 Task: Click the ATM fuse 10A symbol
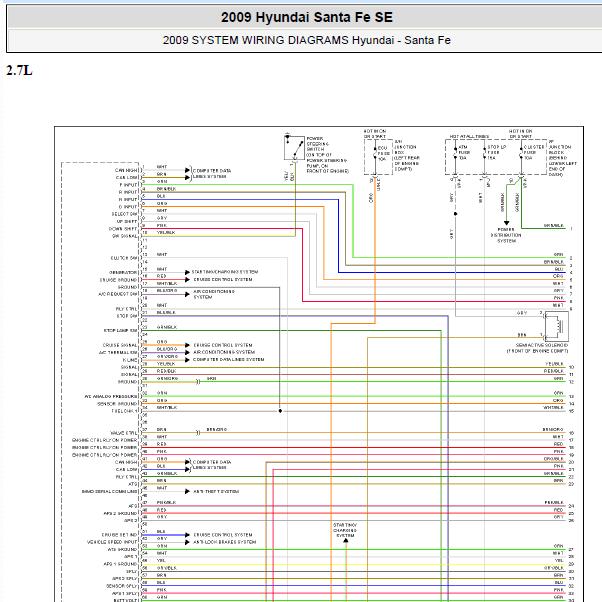pos(455,153)
